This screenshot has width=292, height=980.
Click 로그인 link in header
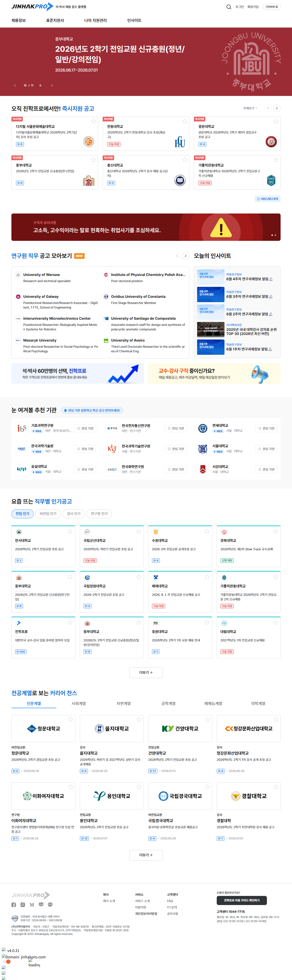pos(240,7)
